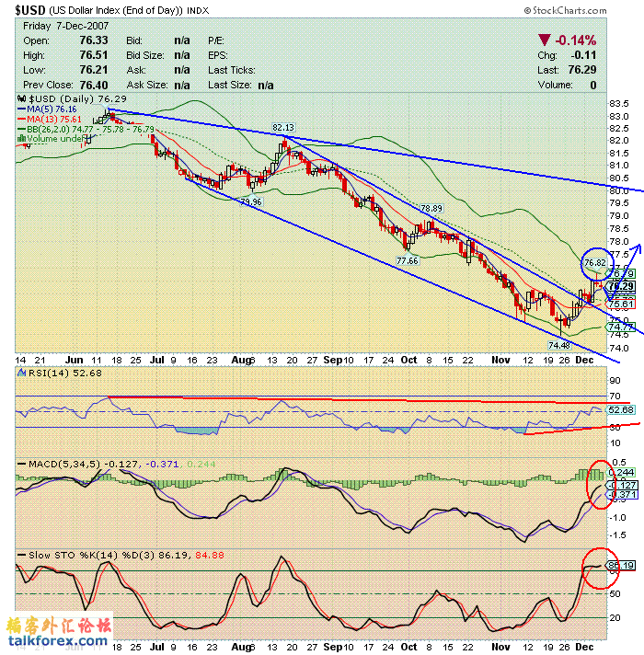Click the black line marker before Slow STO
This screenshot has height=655, width=644.
tap(21, 555)
